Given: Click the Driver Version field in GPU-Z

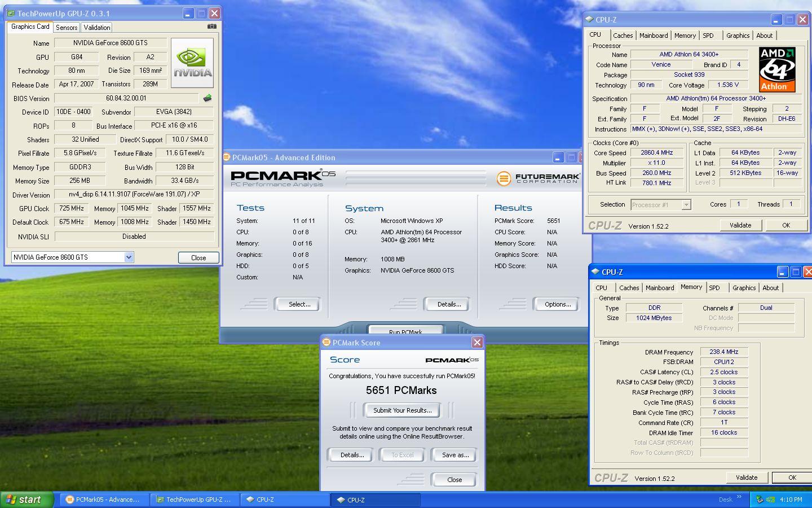Looking at the screenshot, I should [134, 194].
